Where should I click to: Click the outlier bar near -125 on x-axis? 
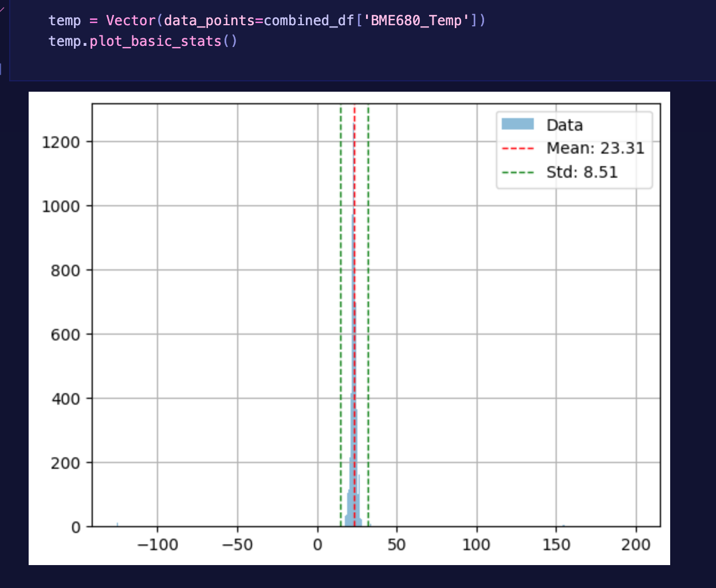pos(117,524)
